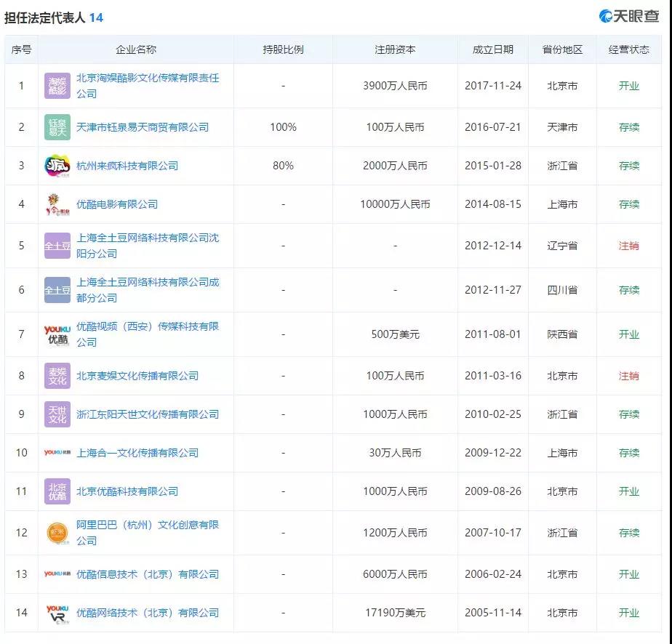Open 浙江东阳天世文化传播有限公司 link

[148, 414]
